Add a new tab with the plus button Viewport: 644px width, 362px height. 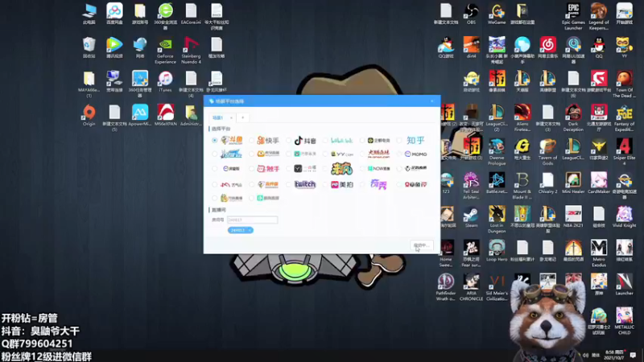click(243, 117)
